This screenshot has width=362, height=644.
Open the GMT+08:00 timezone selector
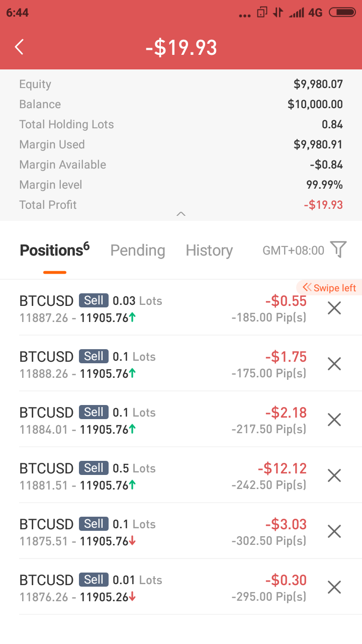(x=294, y=251)
